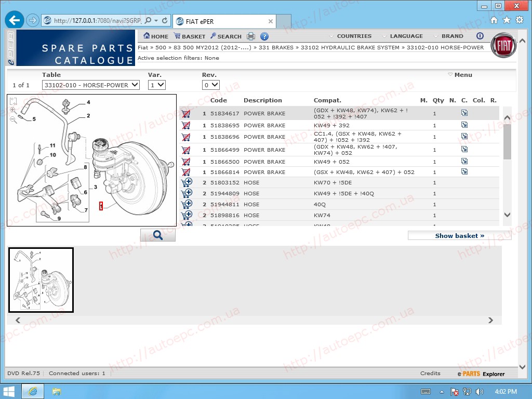Open the Table dropdown 33102-010 - HORSE-POWER

[90, 85]
